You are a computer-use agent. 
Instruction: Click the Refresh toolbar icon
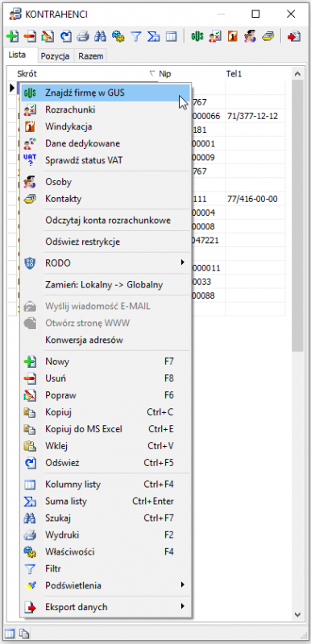pyautogui.click(x=66, y=36)
